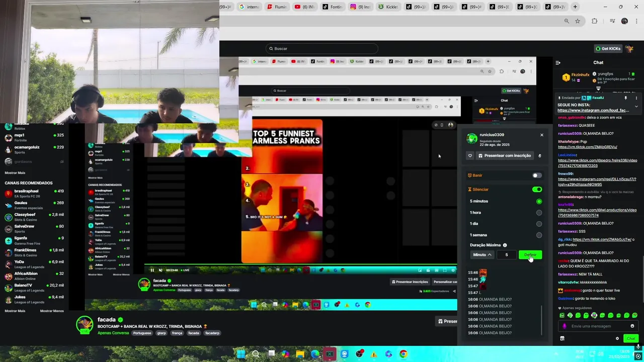This screenshot has width=644, height=362.
Task: Open the facada streamer avatar
Action: (85, 325)
